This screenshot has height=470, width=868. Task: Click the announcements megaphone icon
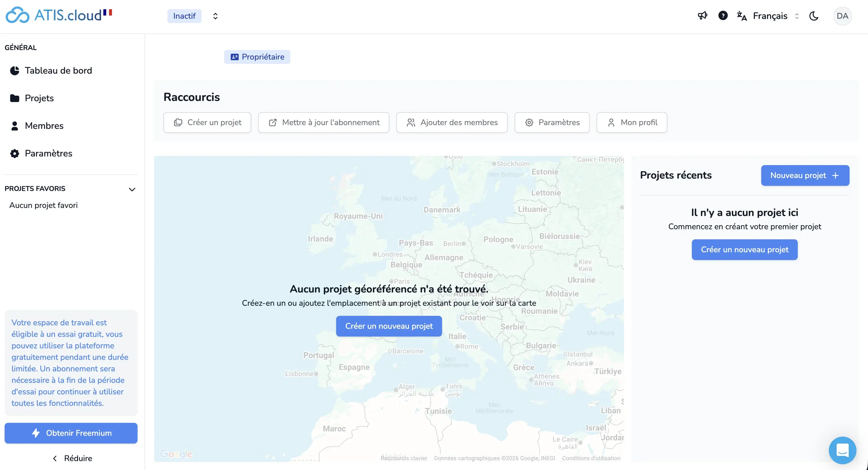703,16
